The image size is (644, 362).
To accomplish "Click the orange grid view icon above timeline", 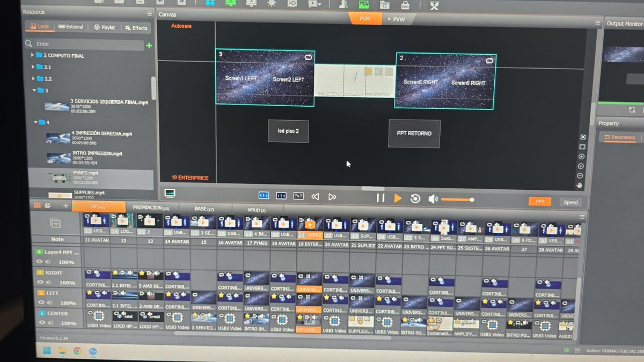I will [37, 205].
